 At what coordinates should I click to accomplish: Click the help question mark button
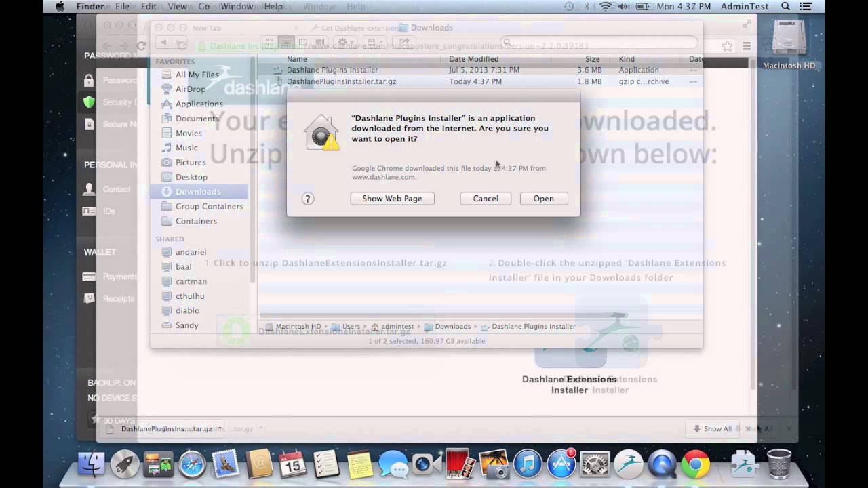point(308,199)
